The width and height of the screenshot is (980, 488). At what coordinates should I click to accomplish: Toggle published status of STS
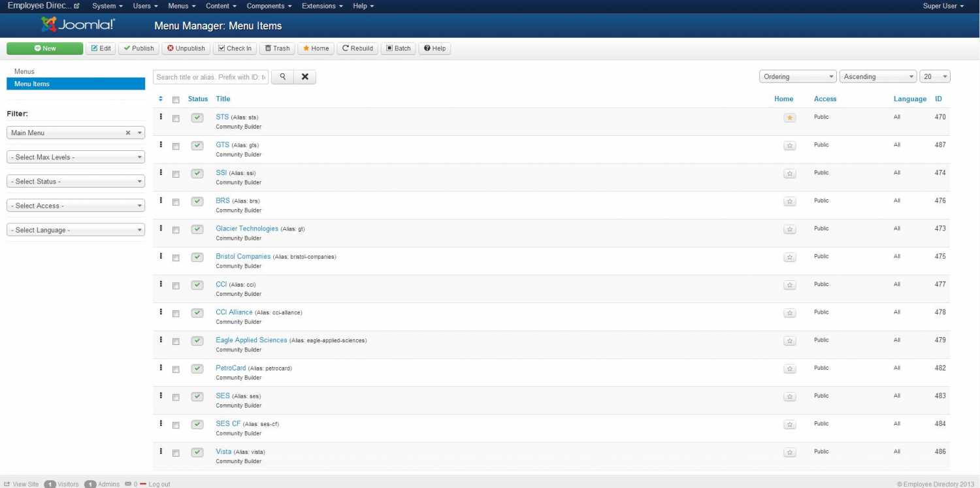(197, 118)
